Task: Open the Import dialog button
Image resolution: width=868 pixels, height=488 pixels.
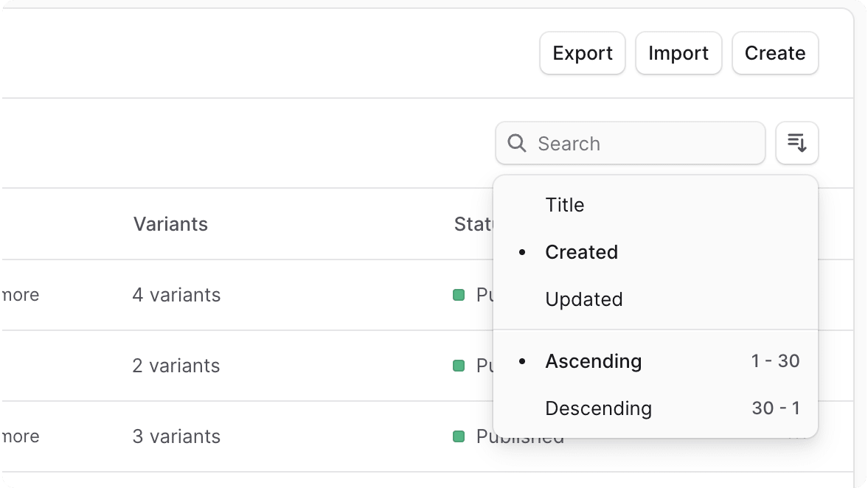Action: click(x=678, y=53)
